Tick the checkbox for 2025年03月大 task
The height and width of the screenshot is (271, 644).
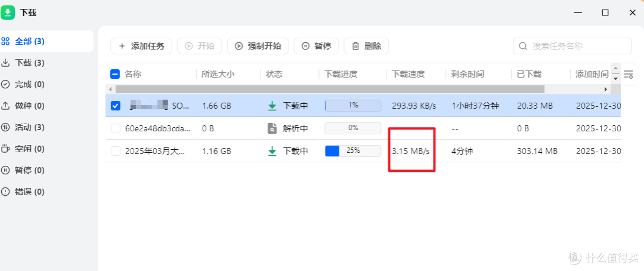coord(116,152)
